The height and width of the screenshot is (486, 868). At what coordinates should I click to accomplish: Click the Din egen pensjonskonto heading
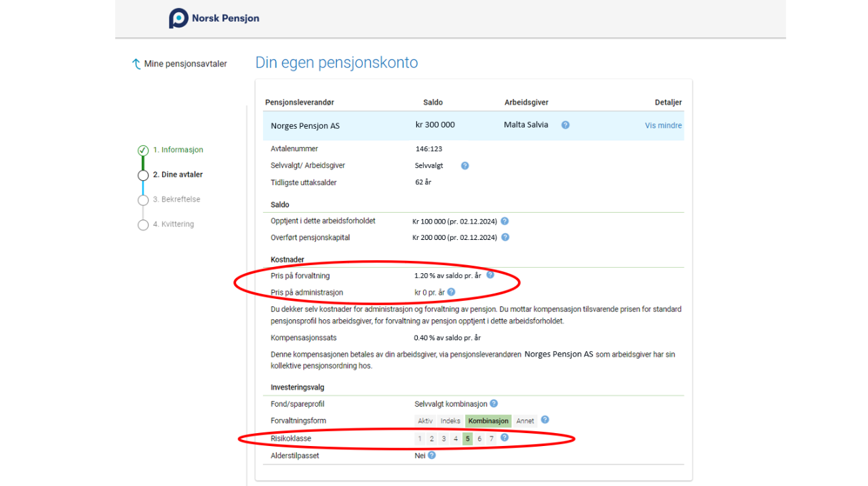[x=336, y=62]
